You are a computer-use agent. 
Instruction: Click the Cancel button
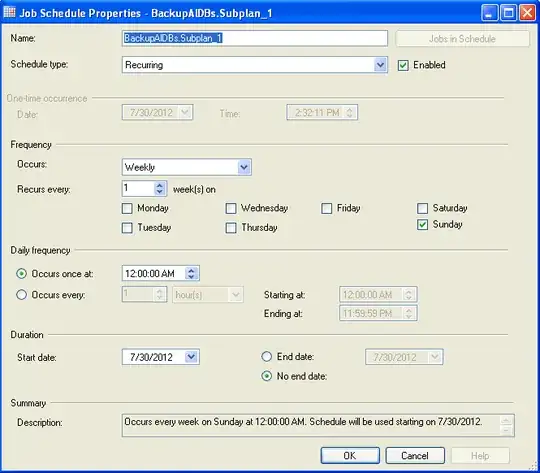click(x=415, y=456)
